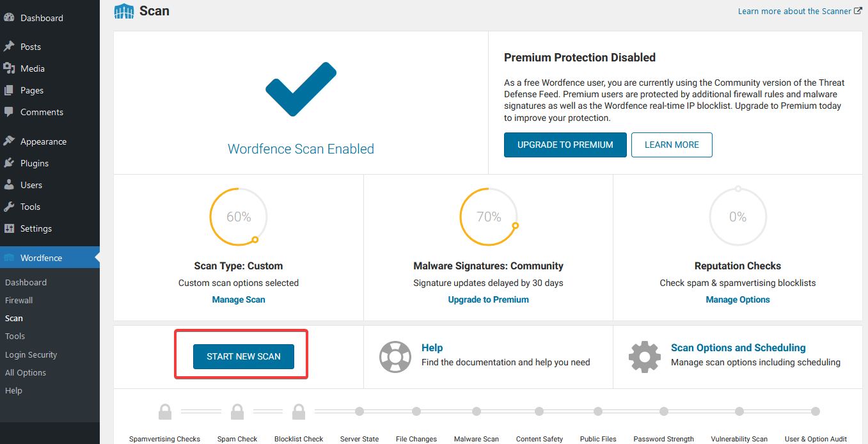Click the Settings sliders icon

(x=9, y=228)
